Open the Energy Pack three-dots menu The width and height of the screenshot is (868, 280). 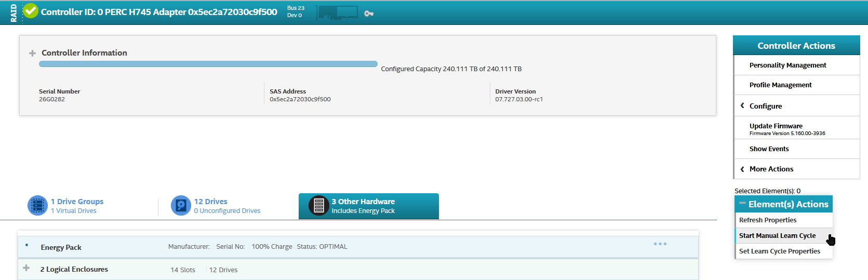pyautogui.click(x=660, y=244)
